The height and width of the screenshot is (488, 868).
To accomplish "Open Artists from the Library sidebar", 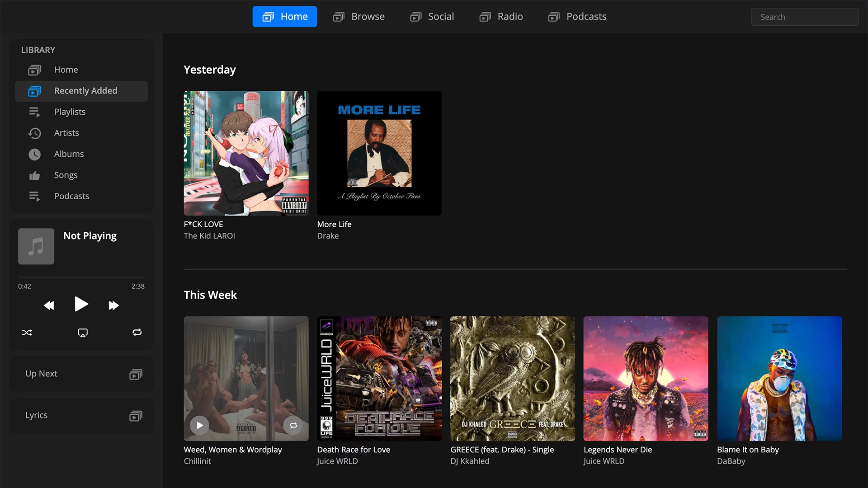I will [81, 133].
